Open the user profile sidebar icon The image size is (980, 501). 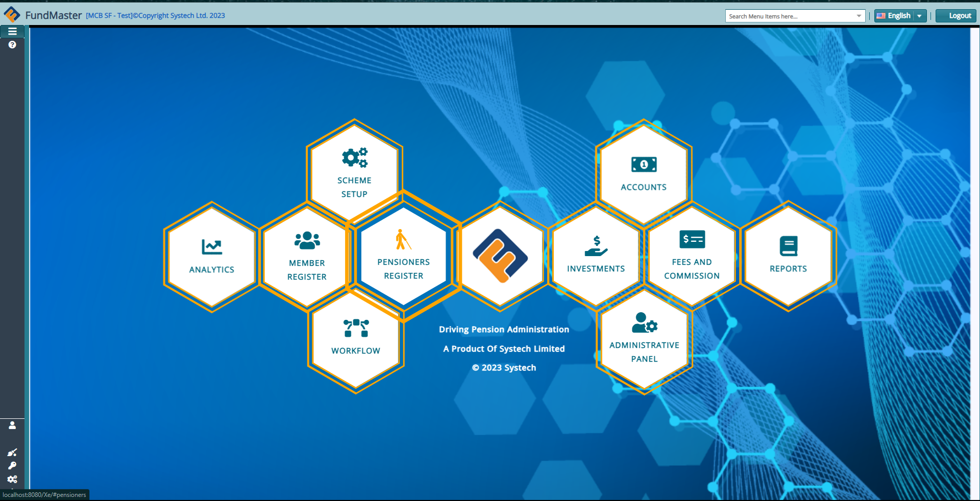(12, 425)
